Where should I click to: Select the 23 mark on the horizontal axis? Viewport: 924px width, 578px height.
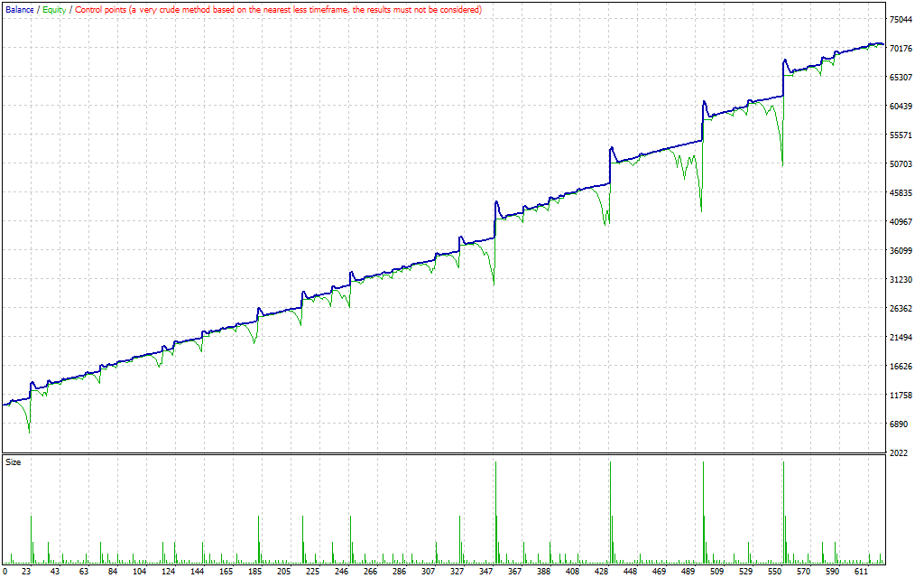[x=27, y=571]
